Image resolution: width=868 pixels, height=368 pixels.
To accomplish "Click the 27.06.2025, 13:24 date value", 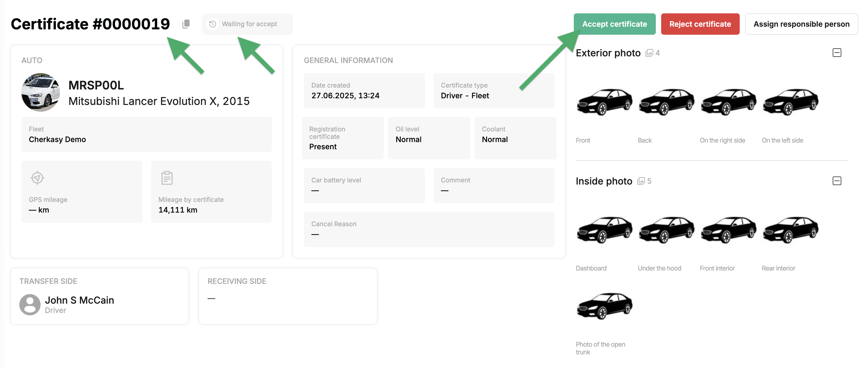I will click(x=345, y=96).
